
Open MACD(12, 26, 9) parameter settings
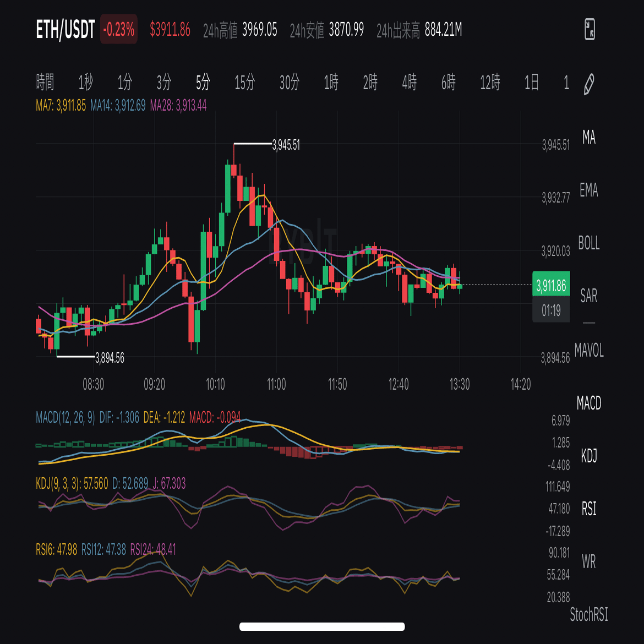66,417
